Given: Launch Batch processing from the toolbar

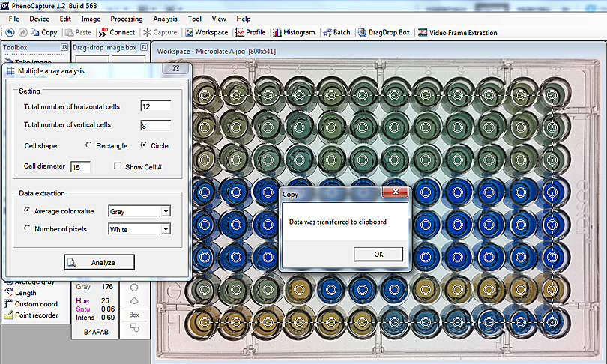Looking at the screenshot, I should point(336,32).
